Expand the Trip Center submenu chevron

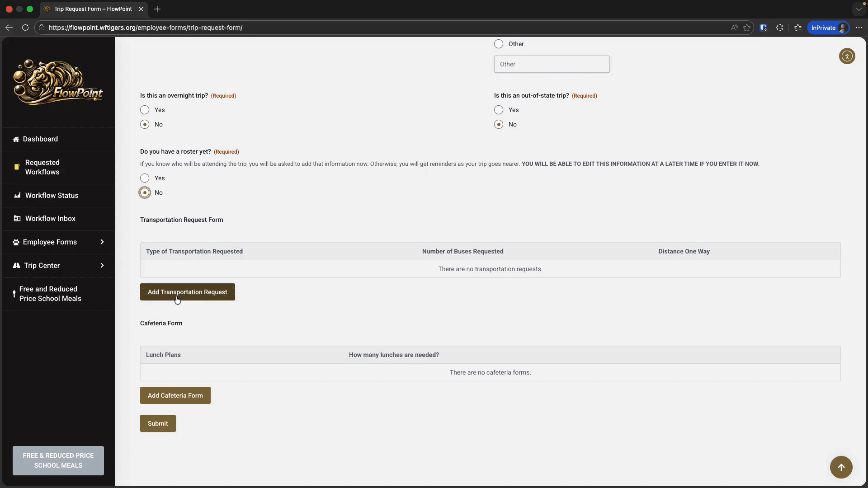pos(102,266)
